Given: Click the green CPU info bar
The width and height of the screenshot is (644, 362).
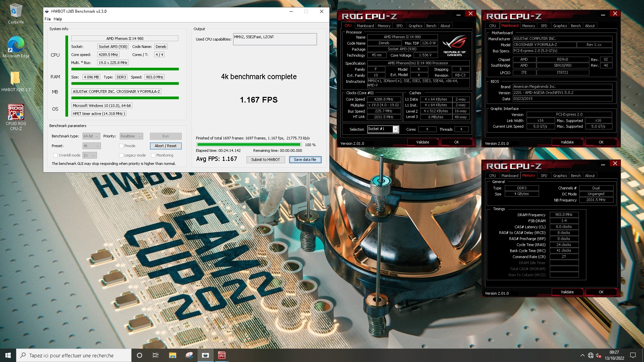Looking at the screenshot, I should (125, 69).
